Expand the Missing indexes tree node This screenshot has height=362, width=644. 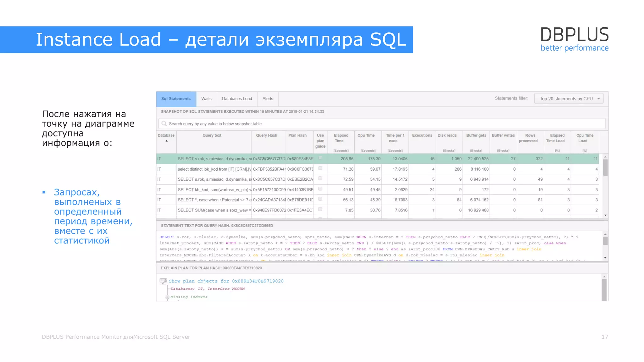167,297
